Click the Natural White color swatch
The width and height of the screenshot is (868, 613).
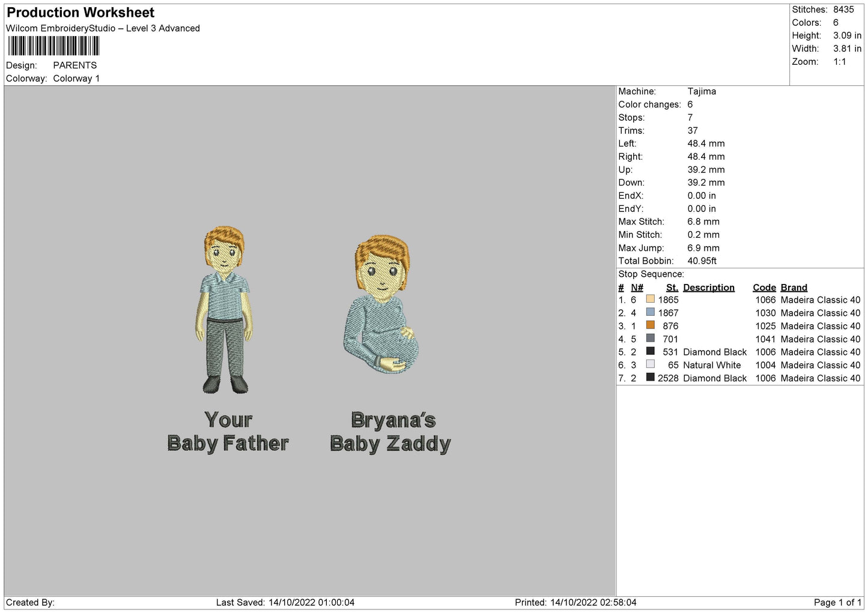pyautogui.click(x=650, y=364)
